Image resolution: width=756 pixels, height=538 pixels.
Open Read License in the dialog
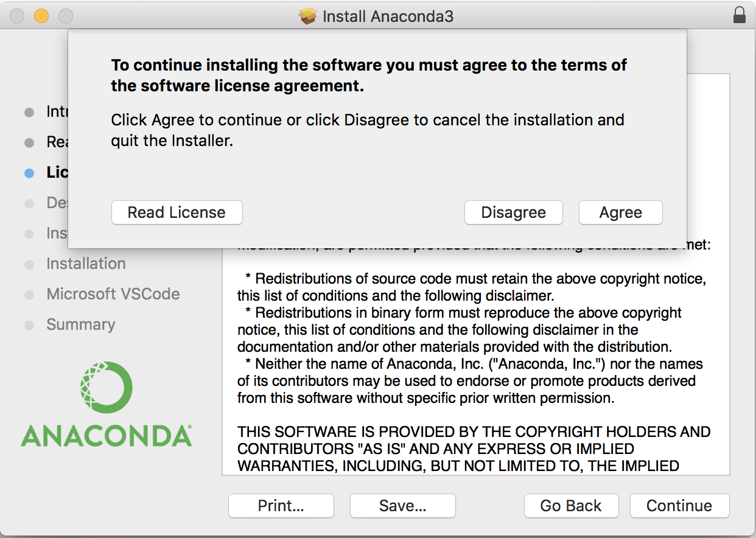click(177, 212)
